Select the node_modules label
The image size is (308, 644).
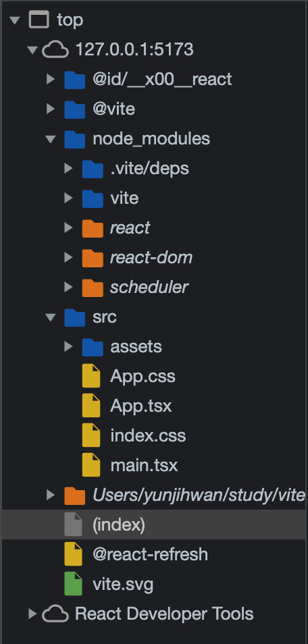click(x=151, y=139)
